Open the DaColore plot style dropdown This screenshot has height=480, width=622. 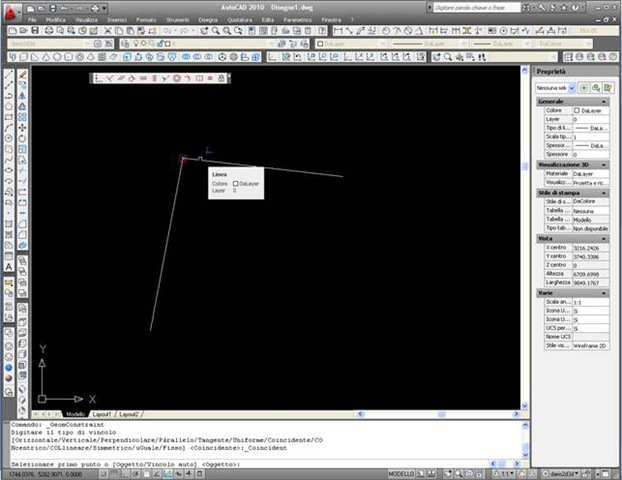[x=589, y=44]
